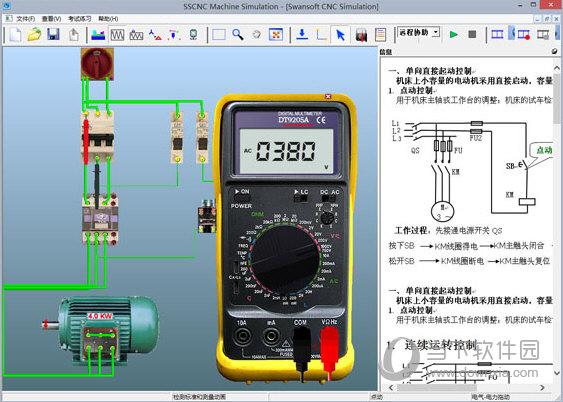This screenshot has height=402, width=563.
Task: Click the dotted frame with arrow icon
Action: tap(174, 35)
